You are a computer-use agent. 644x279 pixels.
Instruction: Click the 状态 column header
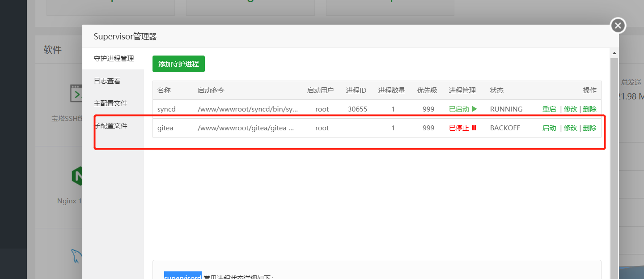(x=497, y=90)
